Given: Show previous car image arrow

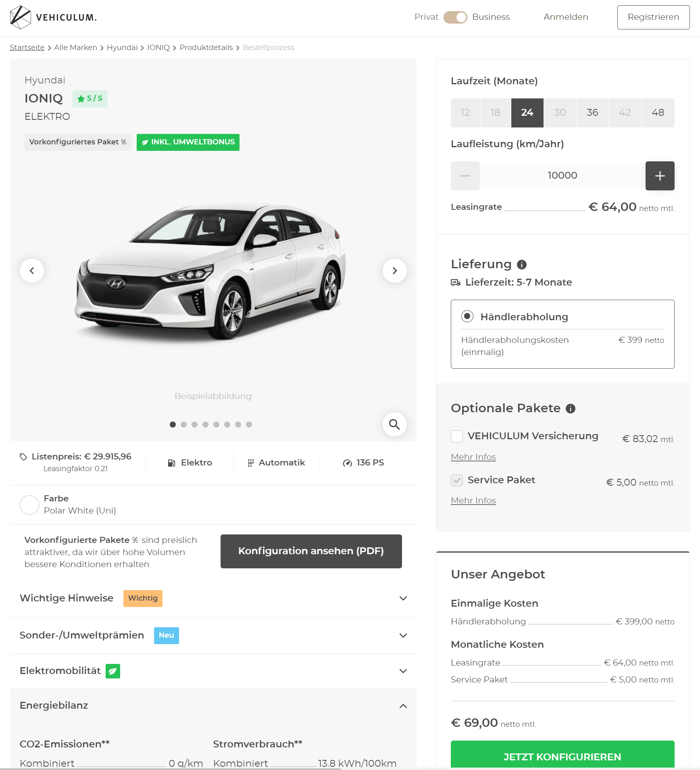Looking at the screenshot, I should [x=32, y=271].
